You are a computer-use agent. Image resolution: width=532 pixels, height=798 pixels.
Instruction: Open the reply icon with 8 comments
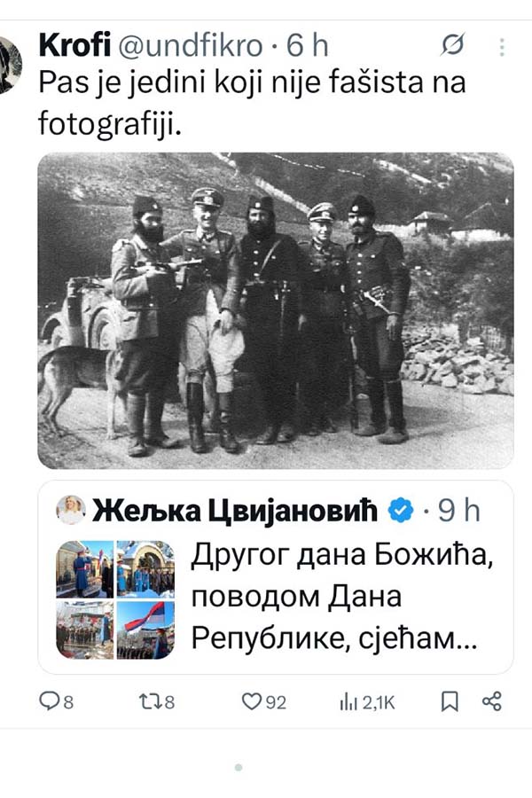[x=50, y=702]
